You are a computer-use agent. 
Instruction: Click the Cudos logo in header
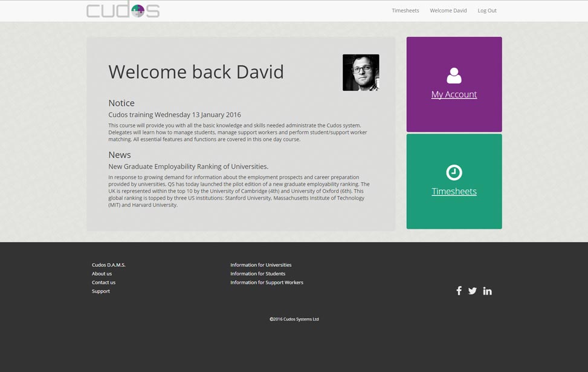coord(123,10)
